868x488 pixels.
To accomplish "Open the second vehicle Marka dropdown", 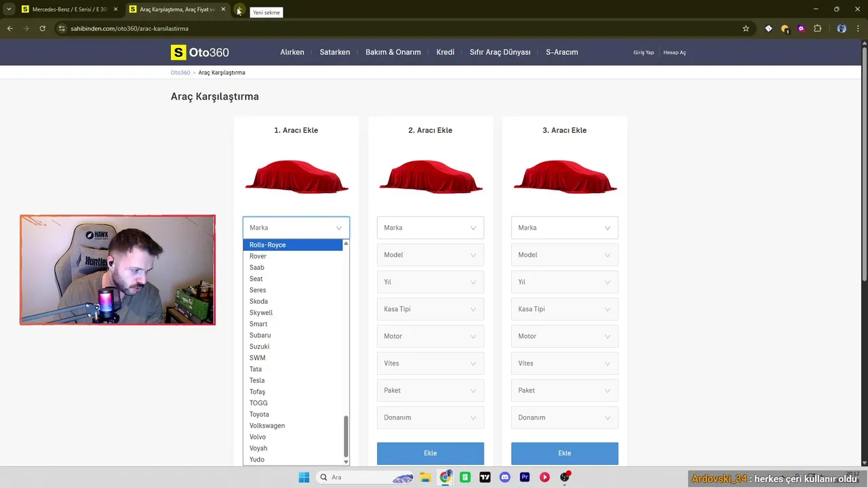I will pos(431,228).
